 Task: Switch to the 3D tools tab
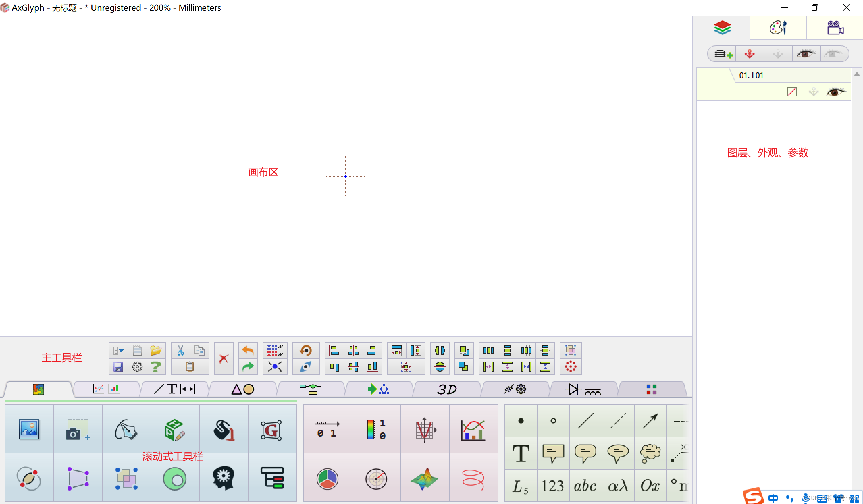pyautogui.click(x=447, y=389)
